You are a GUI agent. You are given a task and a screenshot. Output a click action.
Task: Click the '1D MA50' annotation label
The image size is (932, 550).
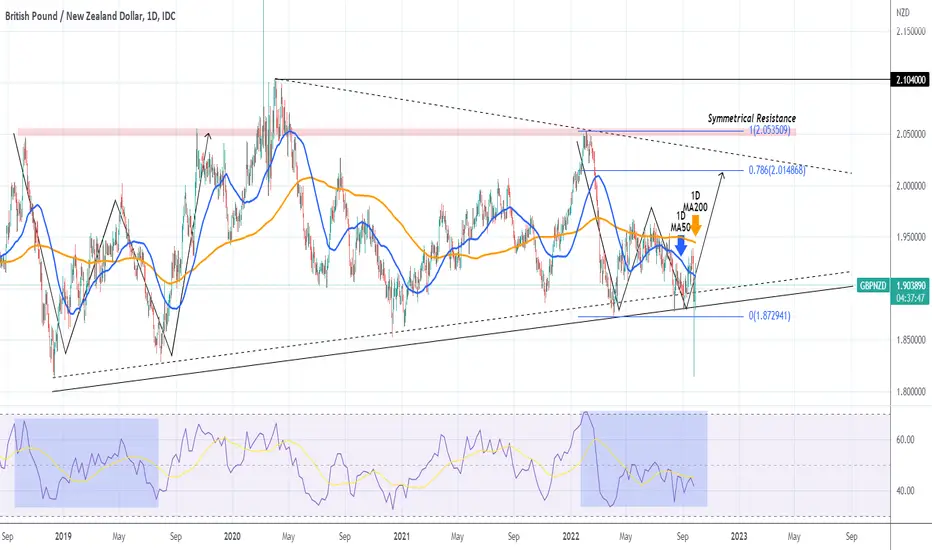(x=681, y=222)
